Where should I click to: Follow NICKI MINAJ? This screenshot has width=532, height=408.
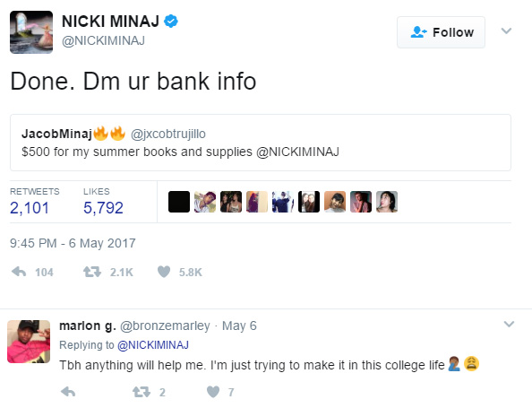(x=441, y=32)
